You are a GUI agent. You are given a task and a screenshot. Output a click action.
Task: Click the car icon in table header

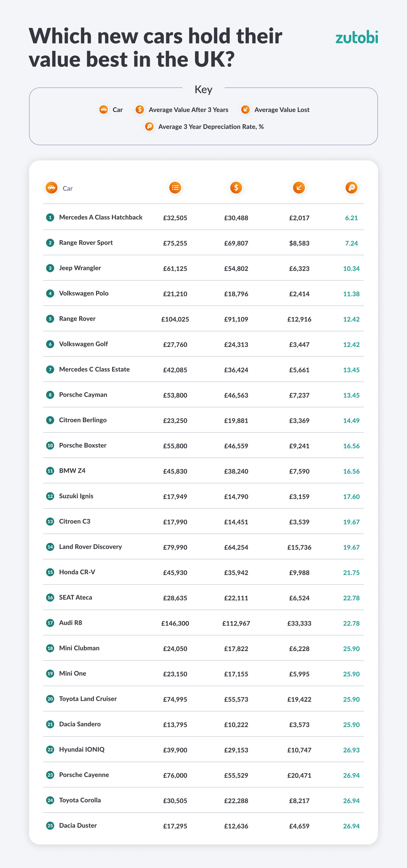tap(52, 188)
